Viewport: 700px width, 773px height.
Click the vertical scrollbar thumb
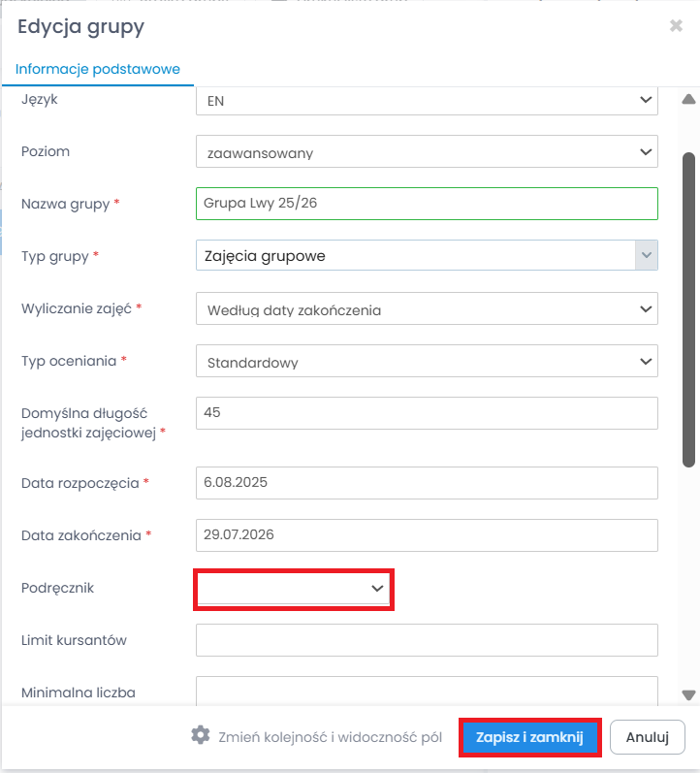pos(688,310)
